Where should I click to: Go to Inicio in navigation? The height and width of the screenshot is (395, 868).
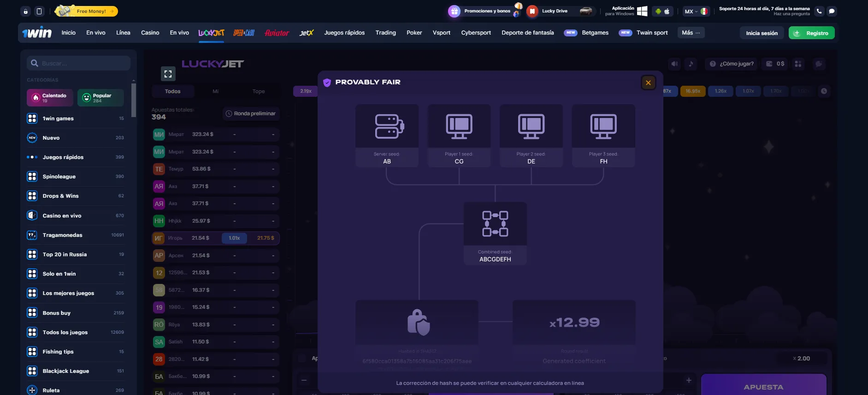click(x=69, y=33)
